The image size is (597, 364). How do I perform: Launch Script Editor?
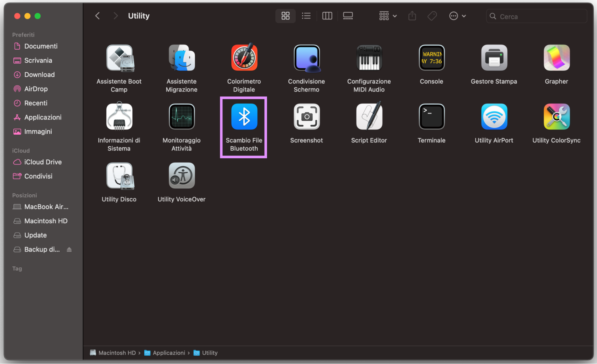(x=369, y=116)
